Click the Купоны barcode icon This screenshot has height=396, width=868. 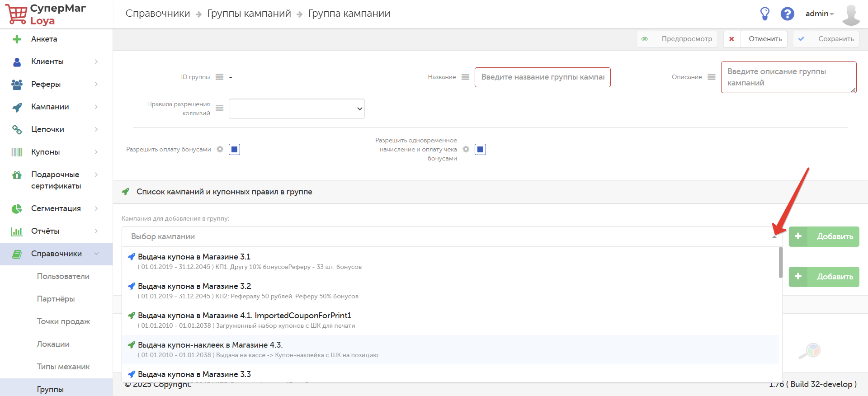coord(17,152)
